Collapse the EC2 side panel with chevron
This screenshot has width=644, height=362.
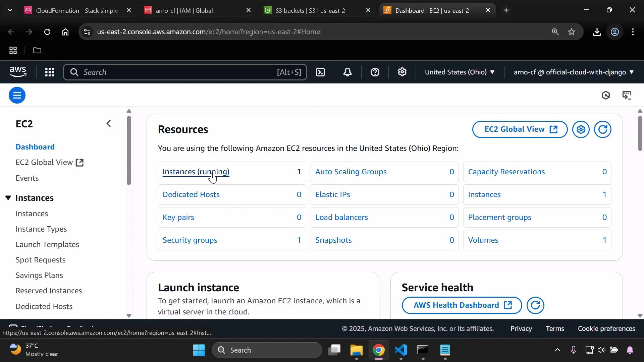109,123
